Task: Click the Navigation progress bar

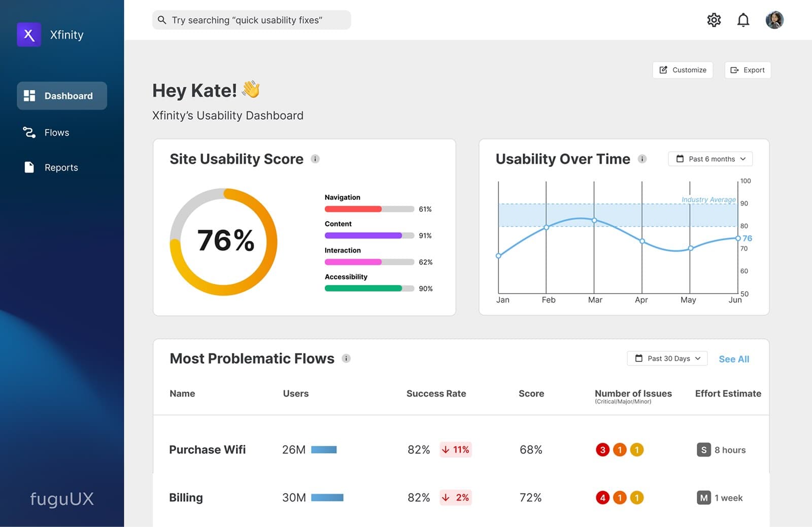Action: pyautogui.click(x=369, y=209)
